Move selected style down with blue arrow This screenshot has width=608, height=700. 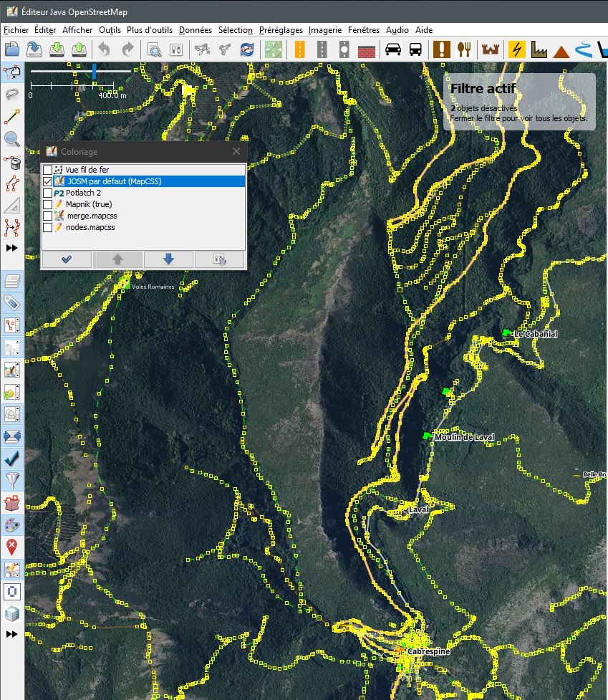tap(168, 259)
